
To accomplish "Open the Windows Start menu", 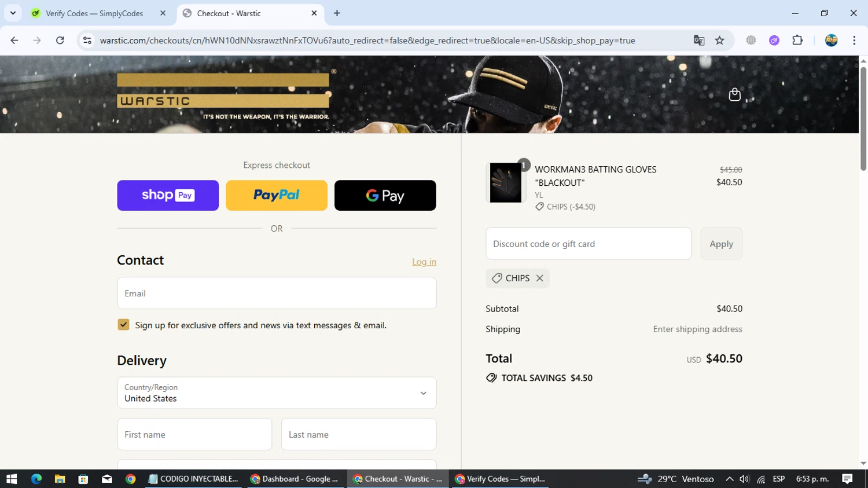I will pyautogui.click(x=12, y=479).
